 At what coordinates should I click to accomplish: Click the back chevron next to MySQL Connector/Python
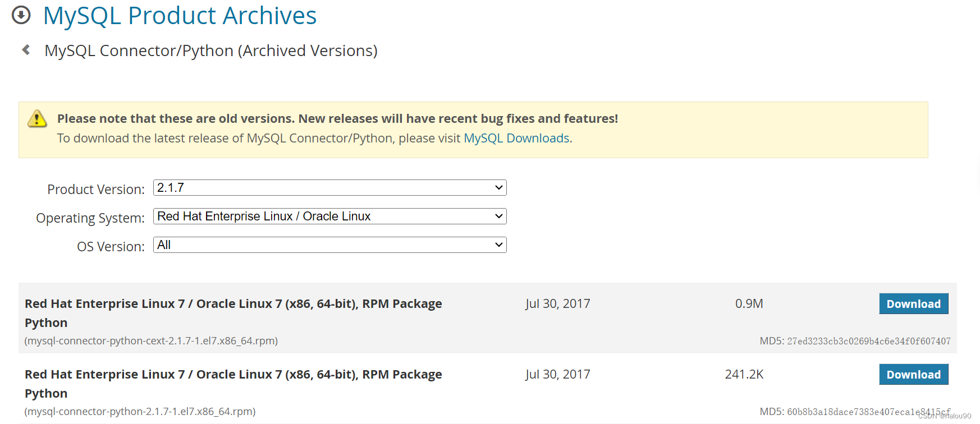pos(26,50)
